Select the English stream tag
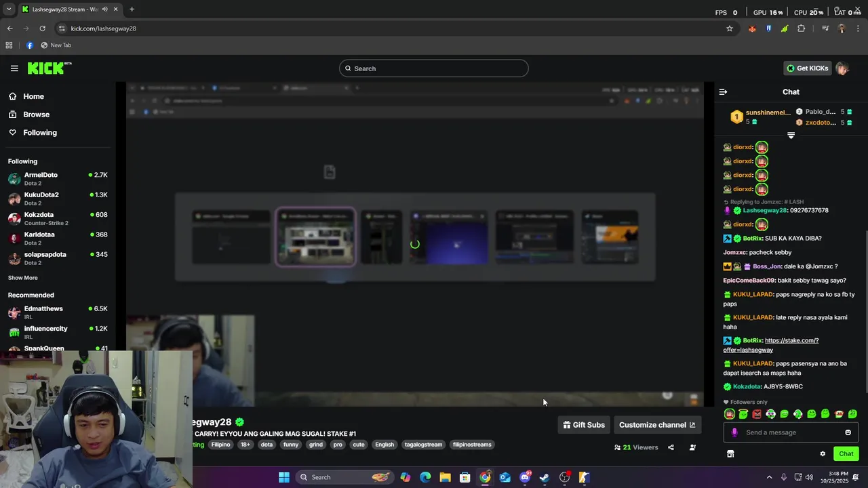868x488 pixels. point(384,445)
